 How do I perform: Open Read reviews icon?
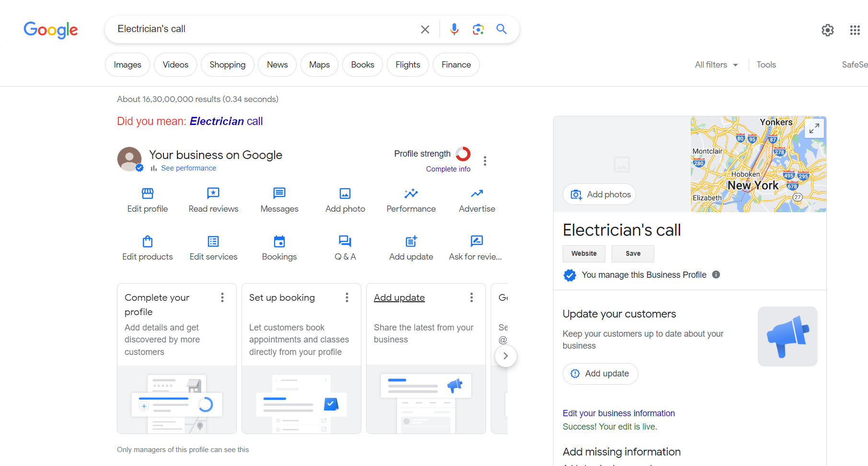(213, 193)
